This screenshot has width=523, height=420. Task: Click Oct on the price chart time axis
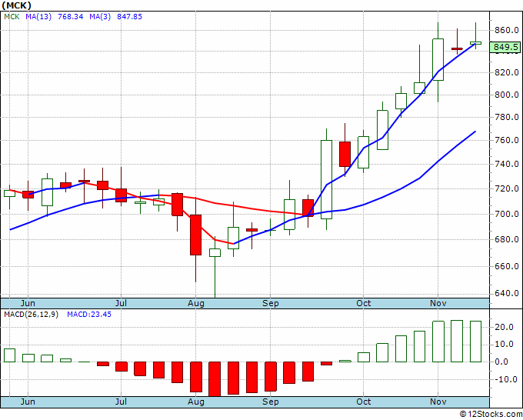click(363, 303)
